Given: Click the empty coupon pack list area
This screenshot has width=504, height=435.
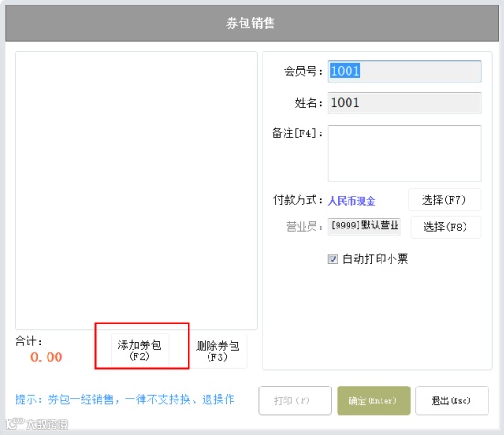Looking at the screenshot, I should [x=136, y=190].
